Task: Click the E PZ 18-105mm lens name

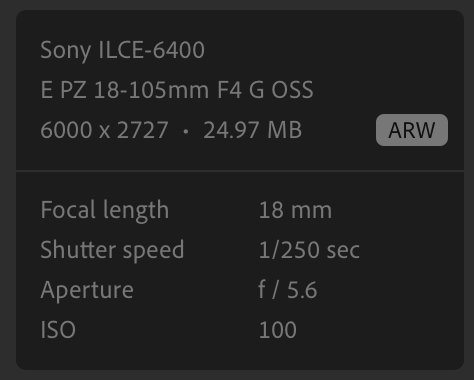Action: pos(125,90)
